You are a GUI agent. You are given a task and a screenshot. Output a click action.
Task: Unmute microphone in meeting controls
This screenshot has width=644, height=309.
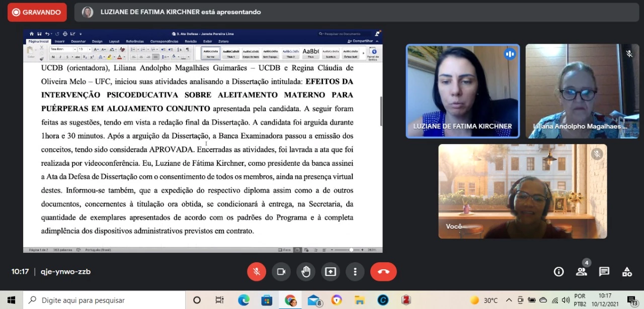[257, 272]
